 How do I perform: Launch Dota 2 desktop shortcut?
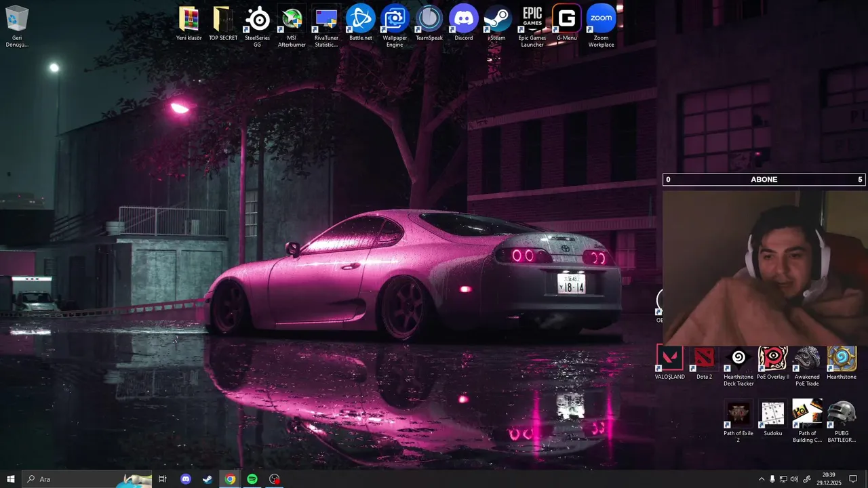(705, 363)
